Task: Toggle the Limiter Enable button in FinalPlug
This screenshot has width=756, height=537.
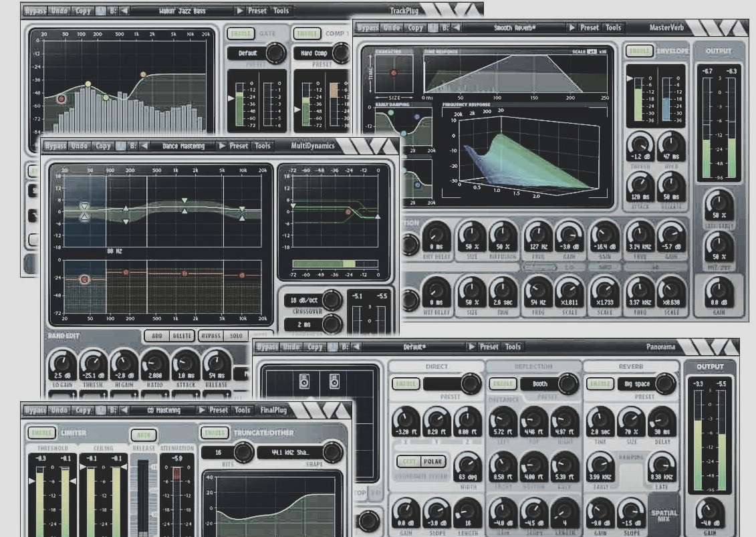Action: coord(41,433)
